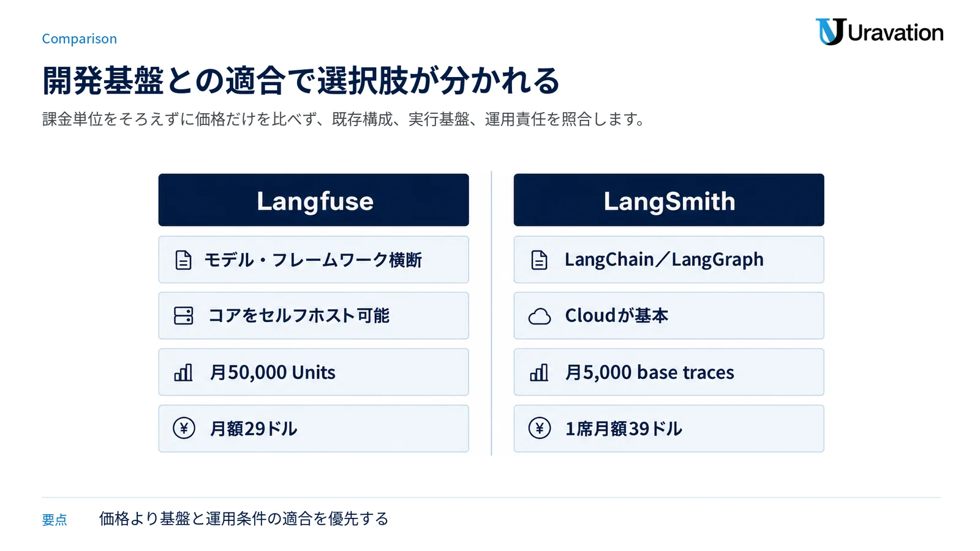Select the LangSmith header card
This screenshot has width=980, height=551.
click(669, 200)
